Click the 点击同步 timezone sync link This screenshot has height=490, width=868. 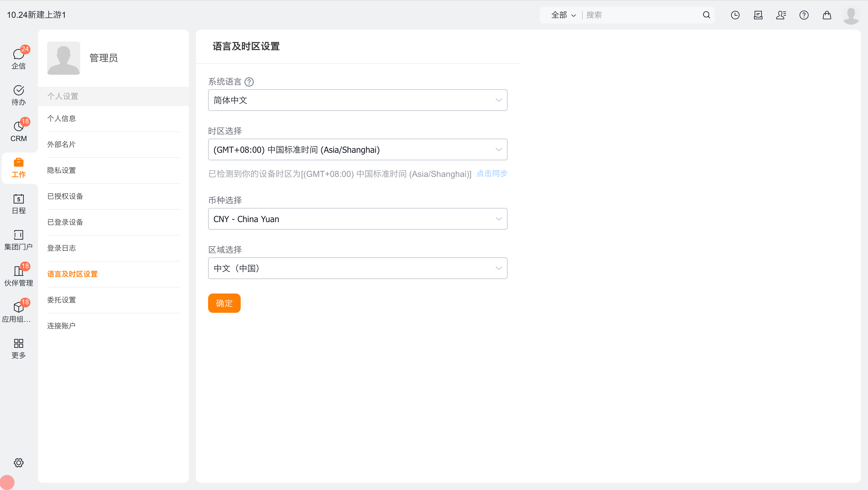tap(492, 174)
